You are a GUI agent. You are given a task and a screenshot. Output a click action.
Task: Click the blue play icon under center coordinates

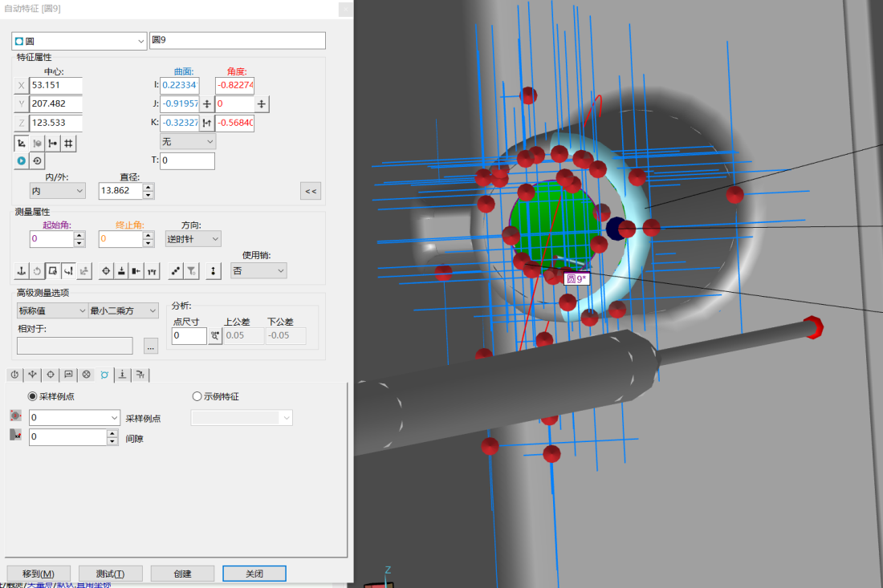click(22, 160)
